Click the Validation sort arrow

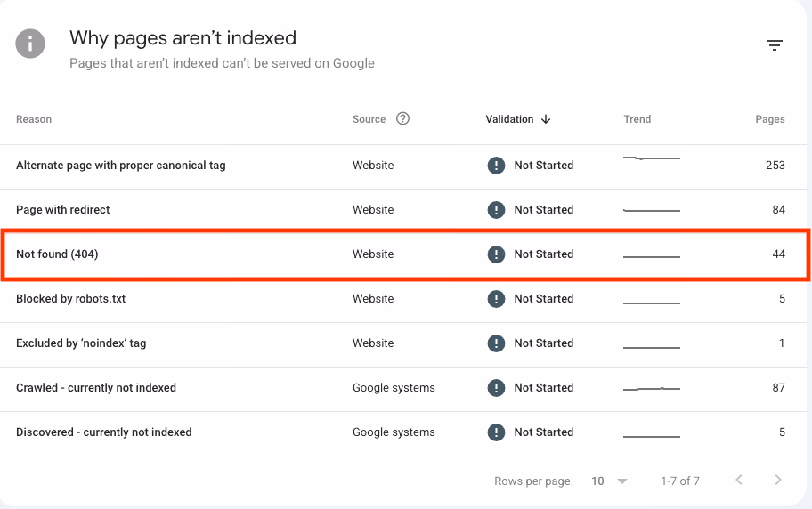[x=546, y=119]
